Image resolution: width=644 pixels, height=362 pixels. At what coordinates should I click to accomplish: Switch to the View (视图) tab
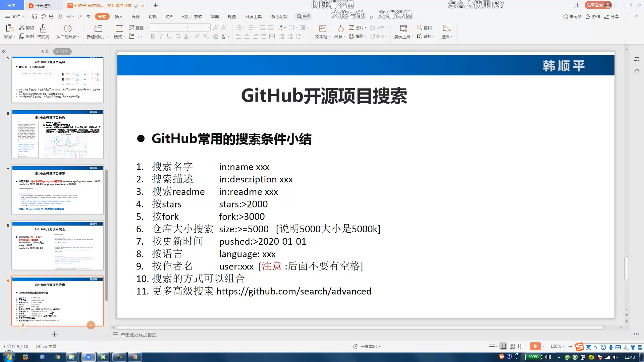[232, 16]
